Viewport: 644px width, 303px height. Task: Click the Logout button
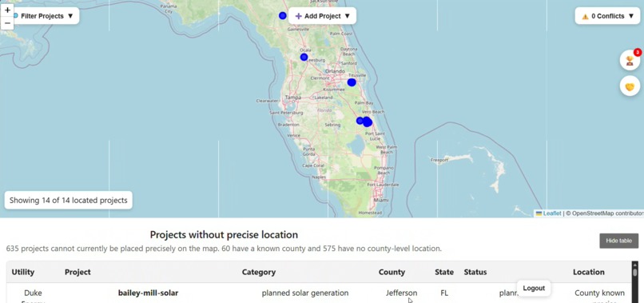coord(534,288)
